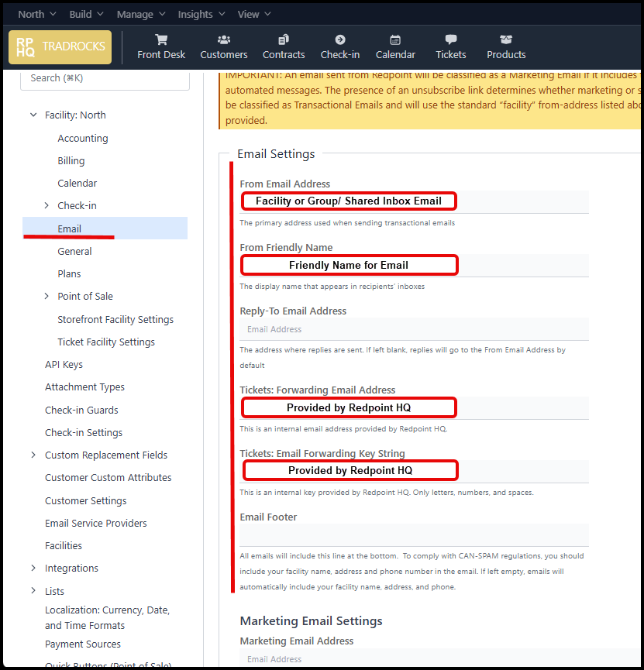Viewport: 644px width, 670px height.
Task: Open the View dropdown menu
Action: coord(254,14)
